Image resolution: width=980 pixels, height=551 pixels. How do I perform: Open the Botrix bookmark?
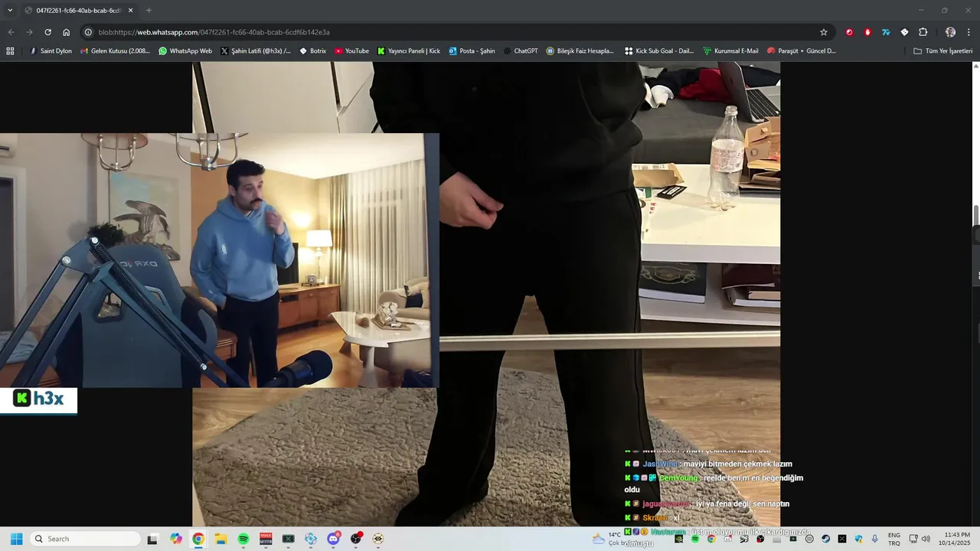[x=313, y=51]
